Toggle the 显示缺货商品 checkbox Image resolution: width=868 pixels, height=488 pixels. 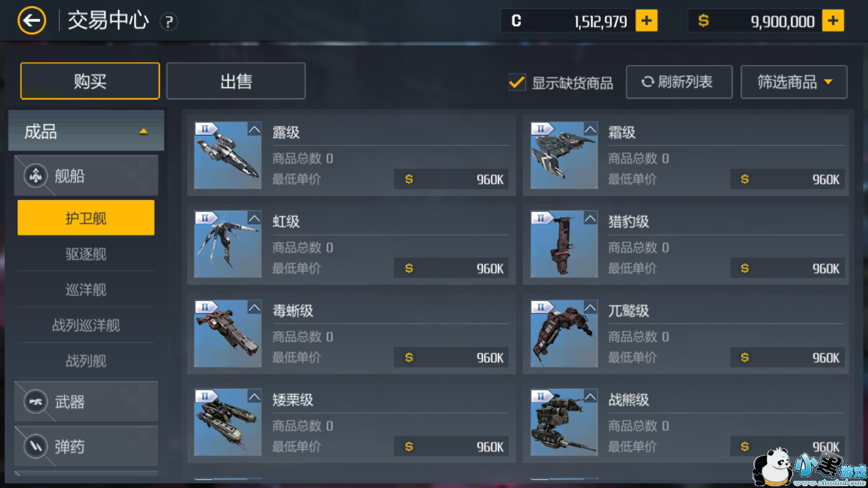tap(517, 82)
